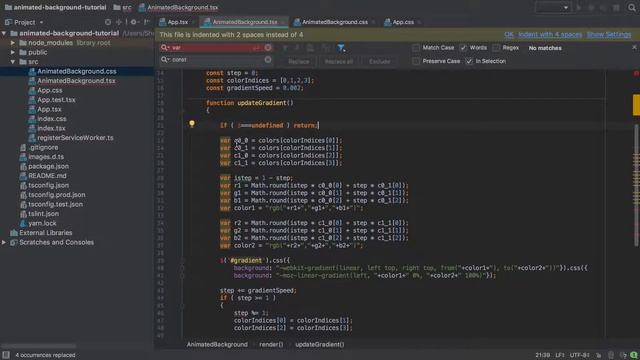Screen dimensions: 640x360
Task: Collapse the src folder
Action: click(13, 62)
